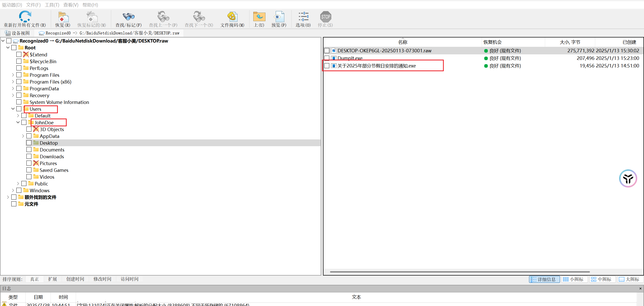
Task: Open the Preview (预览) eye icon
Action: (279, 17)
